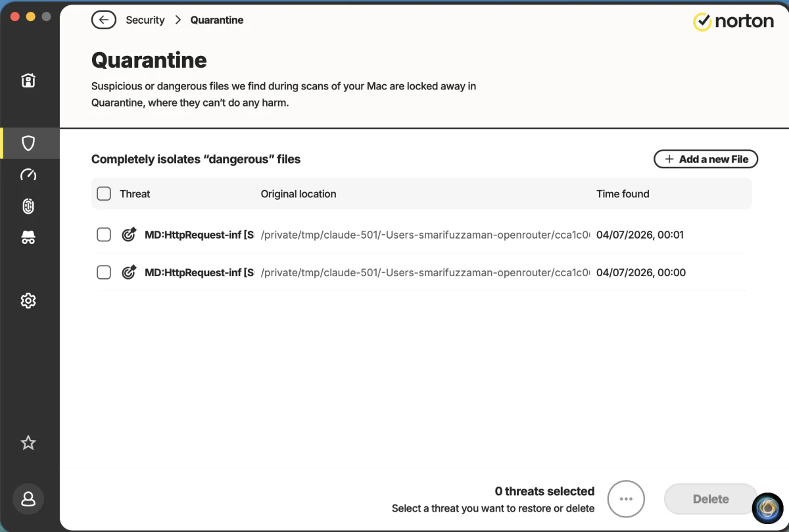Click the Delete button

tap(711, 499)
